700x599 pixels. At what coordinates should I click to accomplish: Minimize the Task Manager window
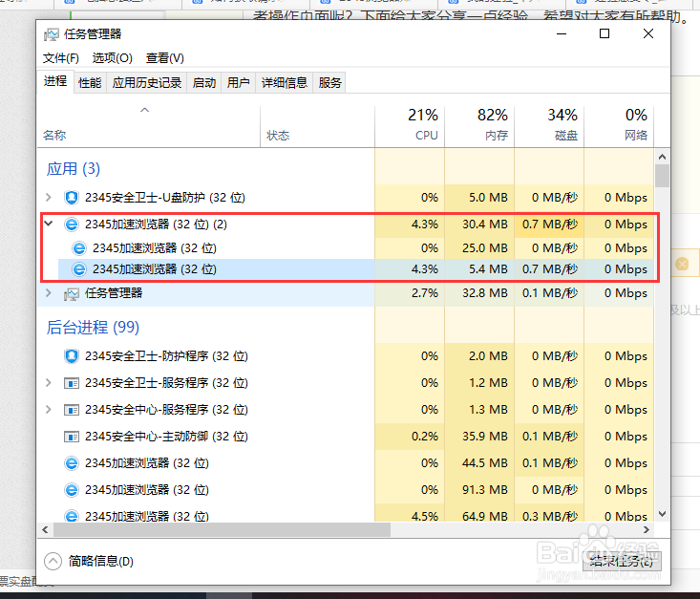(x=562, y=34)
